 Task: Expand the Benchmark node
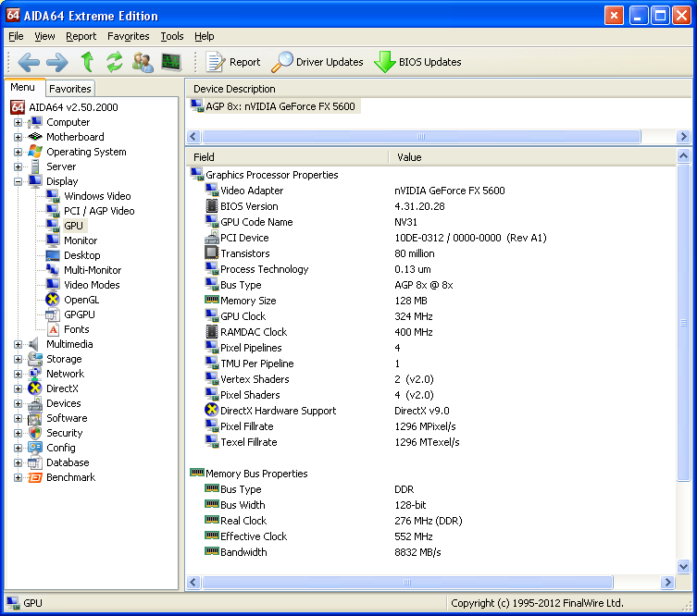(x=18, y=477)
